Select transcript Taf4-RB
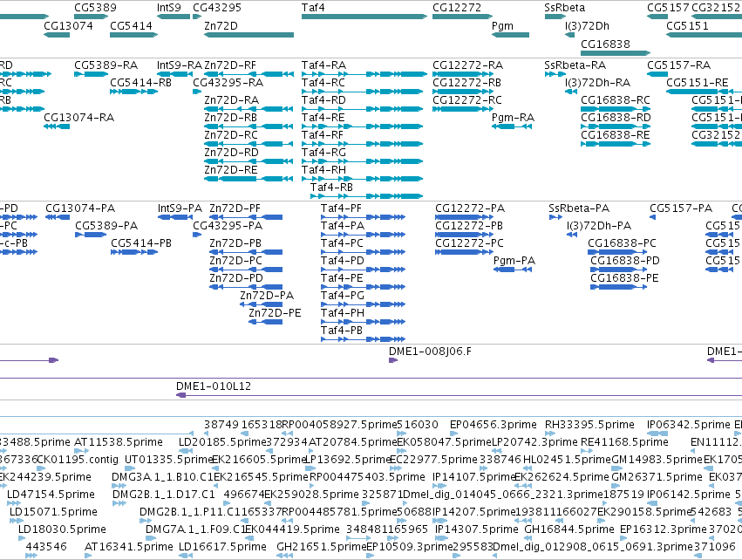 click(x=367, y=196)
